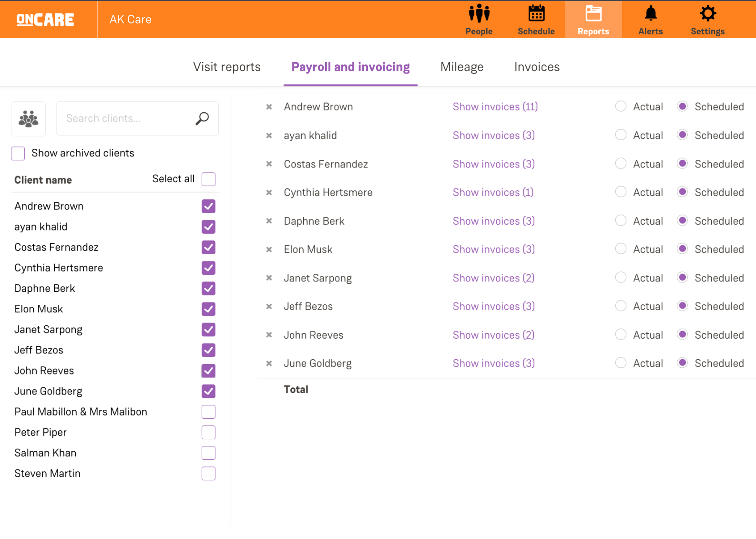The height and width of the screenshot is (539, 756).
Task: Remove Elon Musk row with x icon
Action: (269, 249)
